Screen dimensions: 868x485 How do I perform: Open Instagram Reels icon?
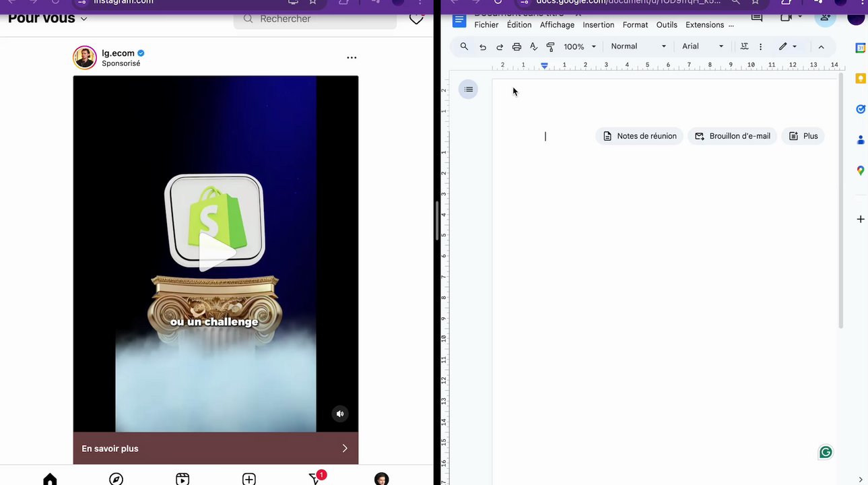pos(182,479)
